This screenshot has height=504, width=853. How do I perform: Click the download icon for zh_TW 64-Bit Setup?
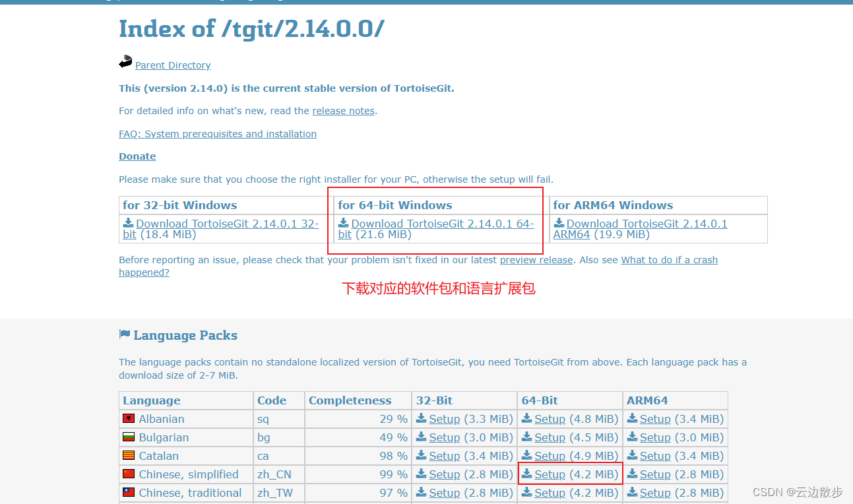click(527, 492)
